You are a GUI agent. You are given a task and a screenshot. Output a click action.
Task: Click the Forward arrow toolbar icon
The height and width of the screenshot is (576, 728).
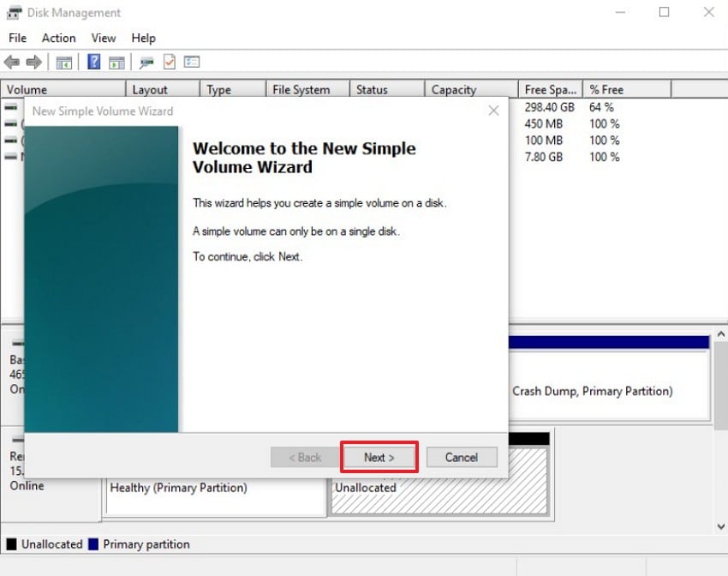click(34, 62)
